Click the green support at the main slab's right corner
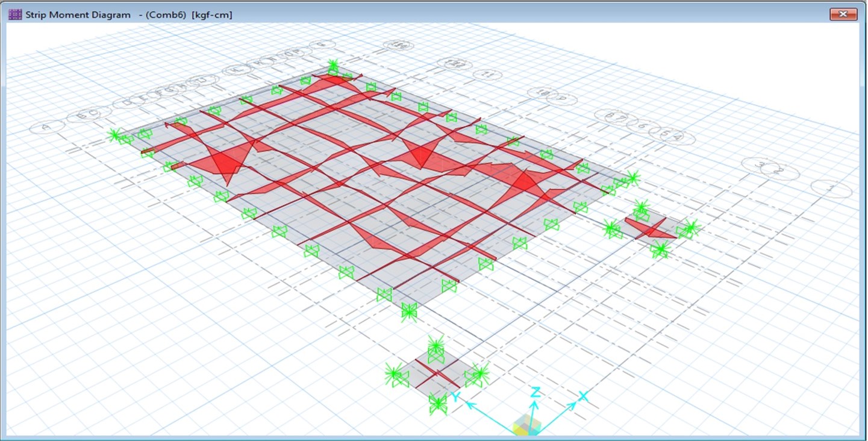 (x=632, y=178)
